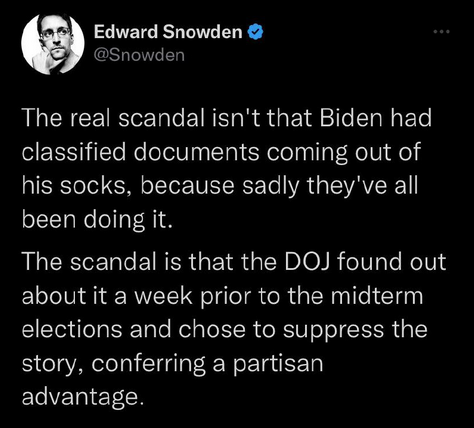Open the Edward Snowden display name link
The height and width of the screenshot is (428, 474).
168,32
